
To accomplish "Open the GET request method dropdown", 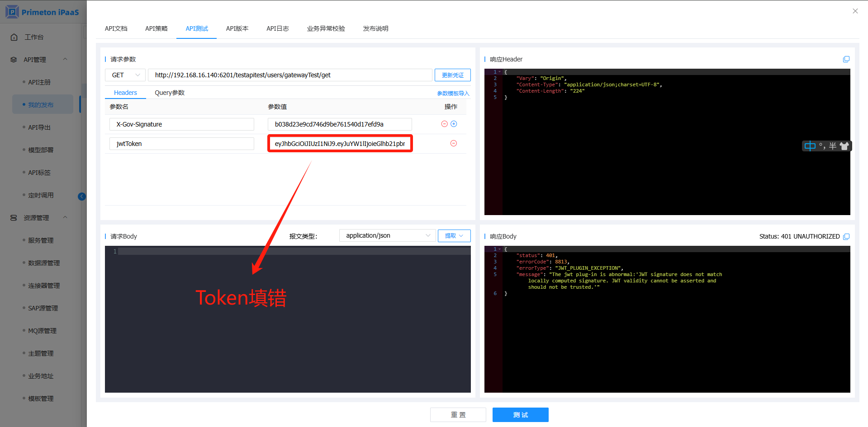I will [x=126, y=75].
